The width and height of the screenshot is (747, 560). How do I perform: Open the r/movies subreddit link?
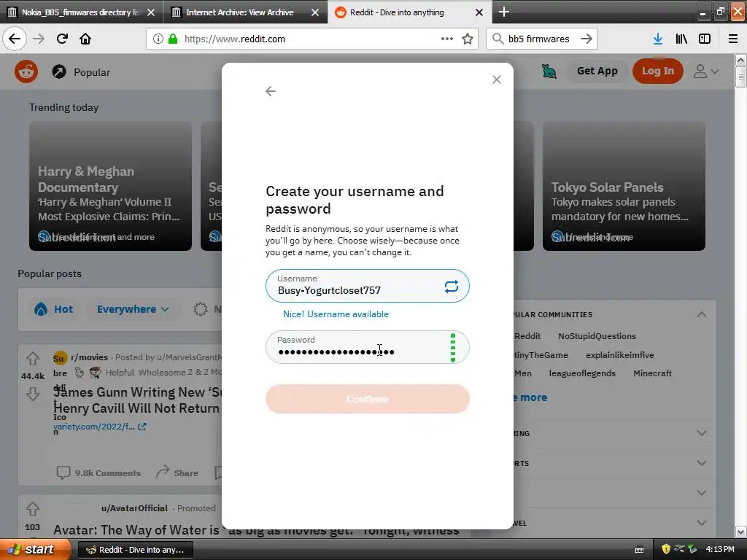coord(89,357)
